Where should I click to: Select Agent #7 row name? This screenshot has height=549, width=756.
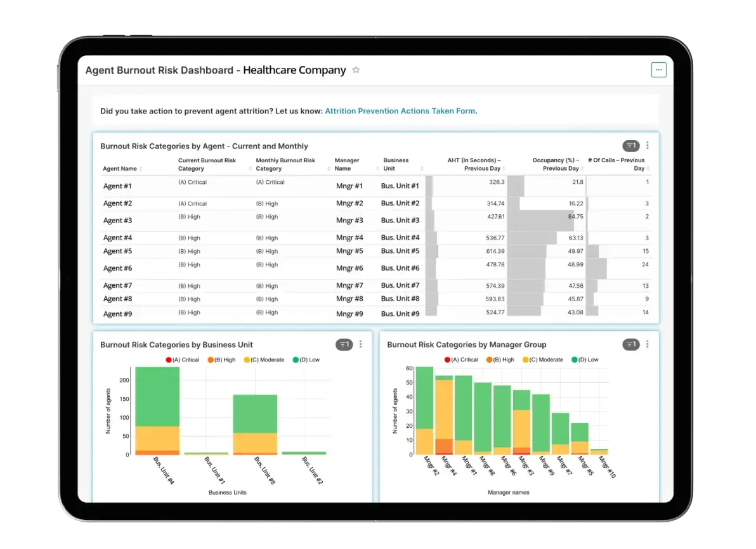[117, 286]
